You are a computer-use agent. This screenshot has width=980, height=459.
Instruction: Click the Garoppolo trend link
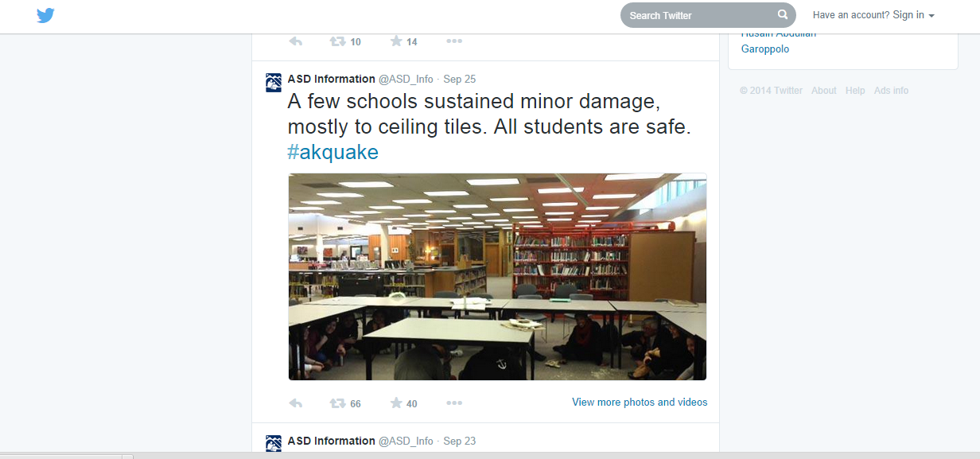pyautogui.click(x=765, y=49)
